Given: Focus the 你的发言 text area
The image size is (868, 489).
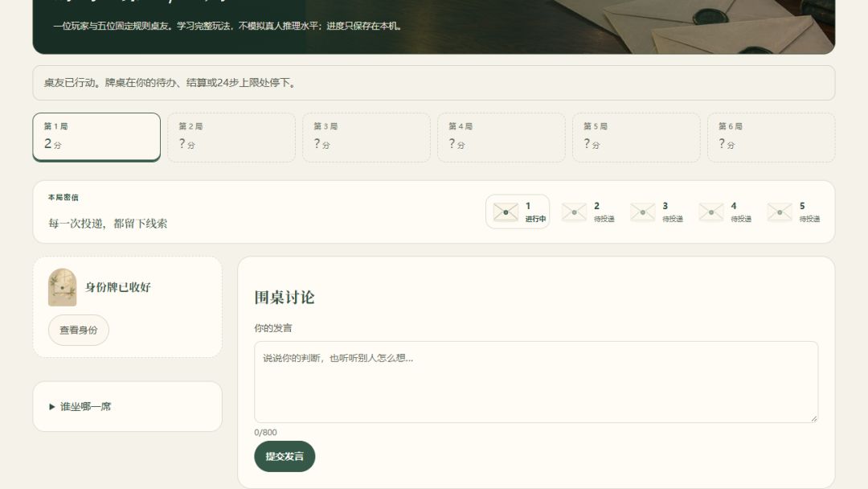Looking at the screenshot, I should (x=536, y=382).
